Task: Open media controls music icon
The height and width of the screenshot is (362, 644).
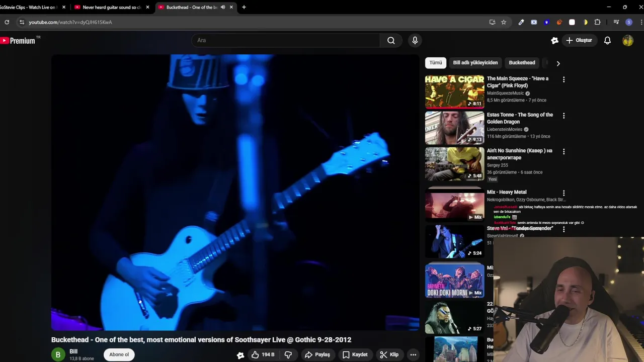Action: click(x=616, y=22)
